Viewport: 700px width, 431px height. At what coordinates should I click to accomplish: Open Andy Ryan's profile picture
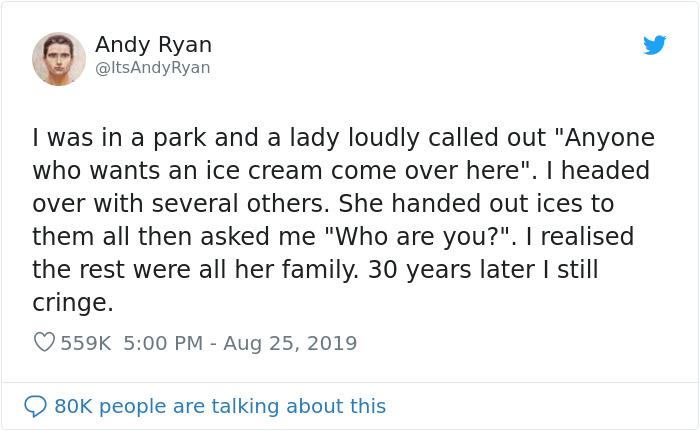pos(58,58)
